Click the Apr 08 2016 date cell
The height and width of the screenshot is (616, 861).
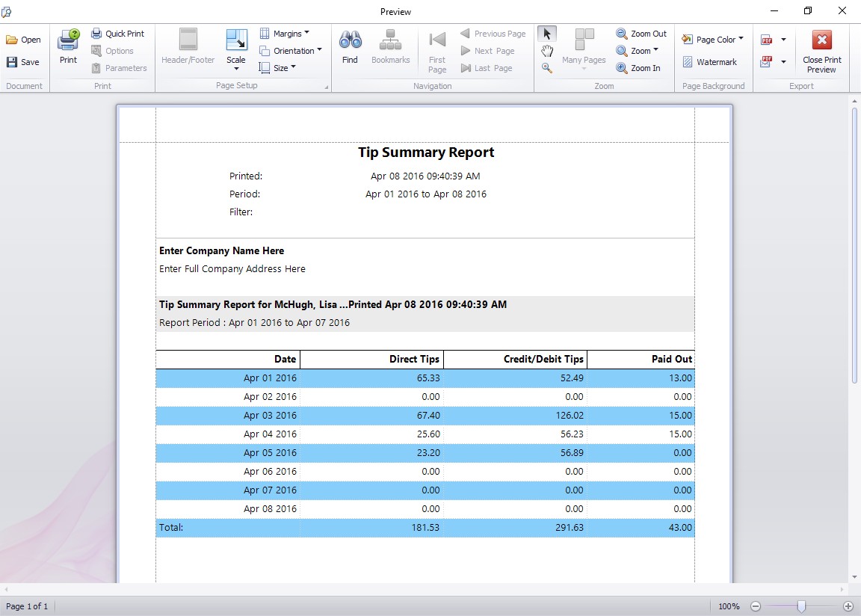coord(228,509)
